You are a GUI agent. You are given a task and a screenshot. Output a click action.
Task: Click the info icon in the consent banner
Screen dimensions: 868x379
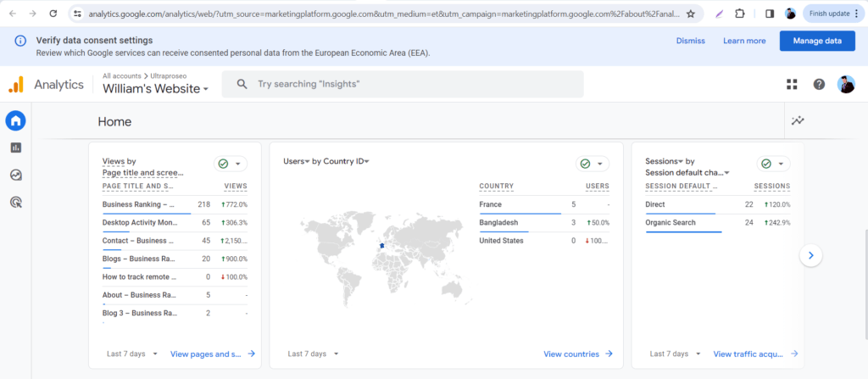point(20,41)
